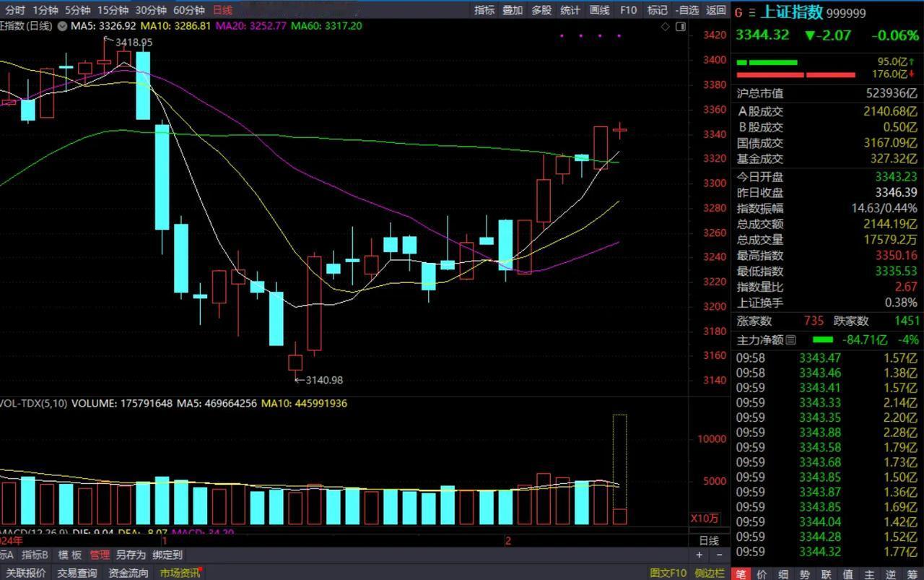Click the 模板 template tab

pyautogui.click(x=70, y=555)
